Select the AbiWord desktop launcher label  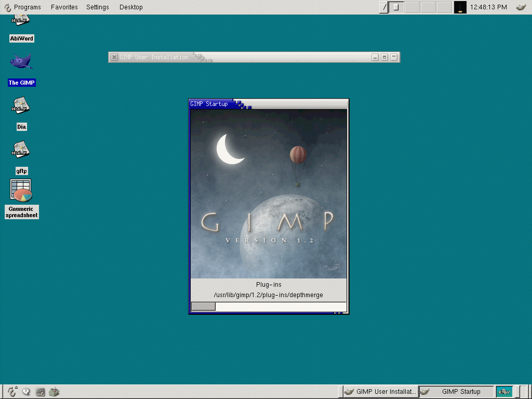pos(21,38)
